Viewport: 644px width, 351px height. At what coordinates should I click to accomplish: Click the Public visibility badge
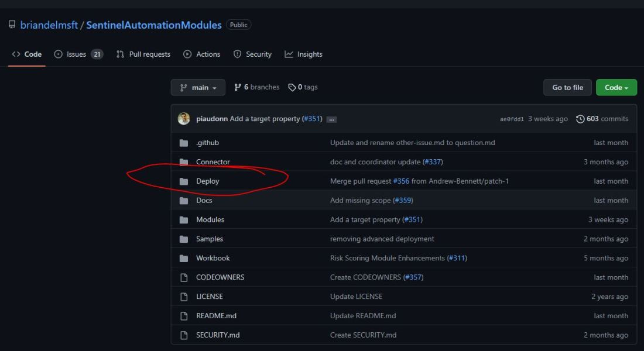[x=239, y=25]
